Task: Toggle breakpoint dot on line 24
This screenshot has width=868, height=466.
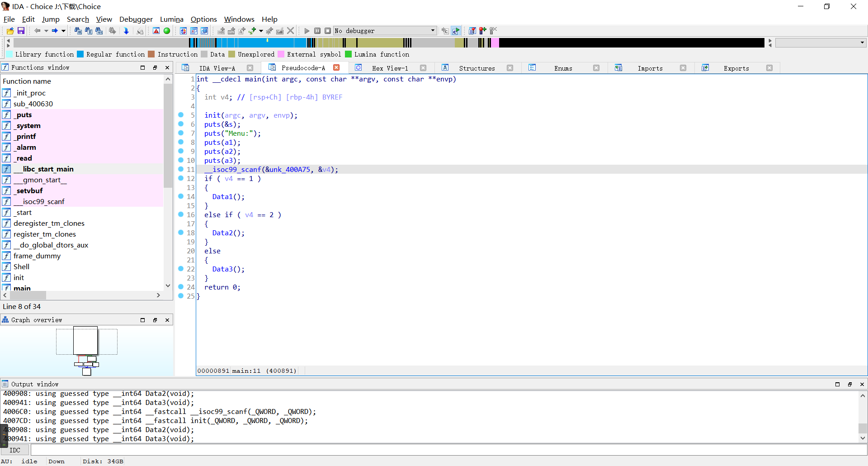Action: (181, 287)
